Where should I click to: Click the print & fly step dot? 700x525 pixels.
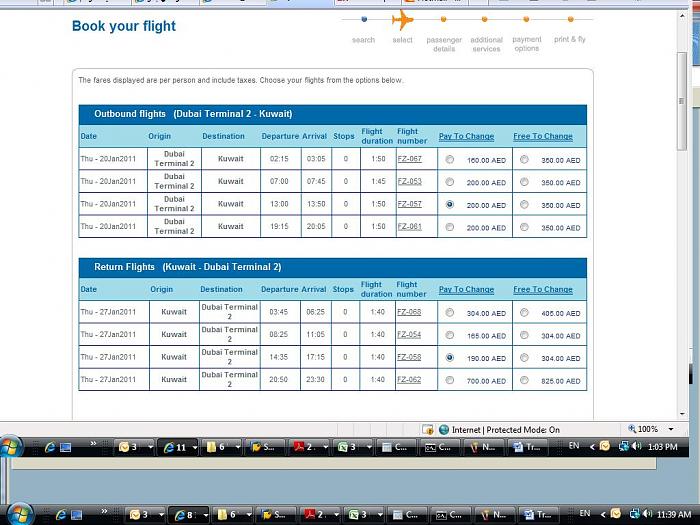coord(570,19)
